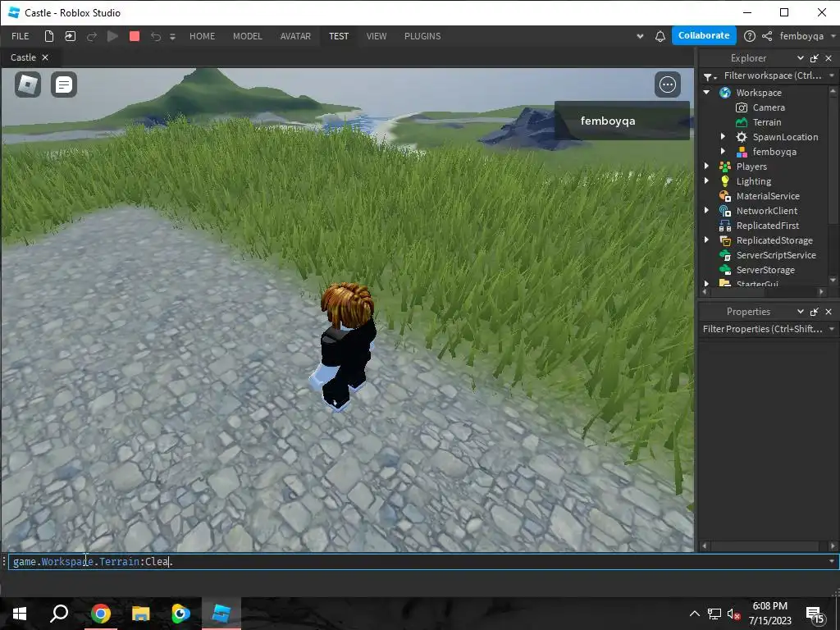Open Explorer panel options dropdown

click(801, 58)
